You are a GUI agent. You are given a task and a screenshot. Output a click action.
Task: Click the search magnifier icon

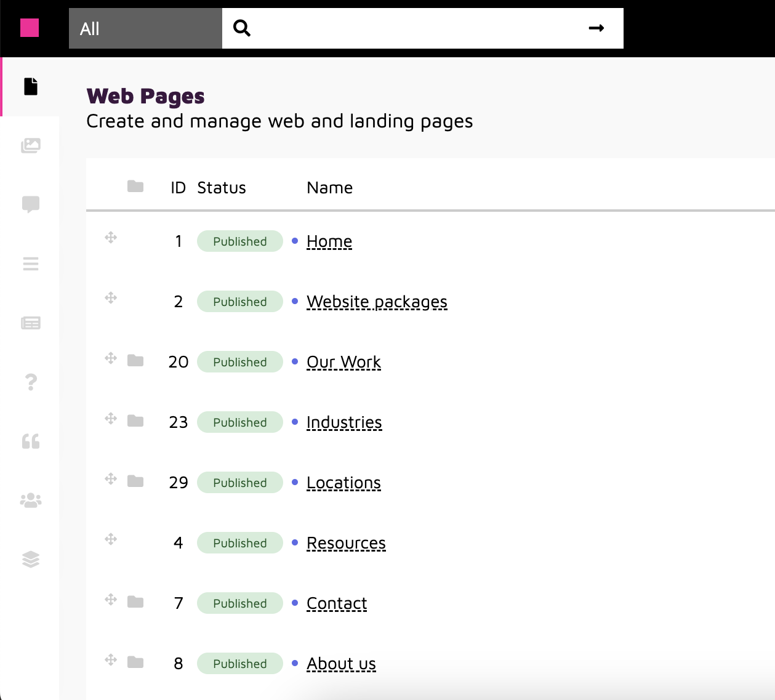click(x=242, y=28)
